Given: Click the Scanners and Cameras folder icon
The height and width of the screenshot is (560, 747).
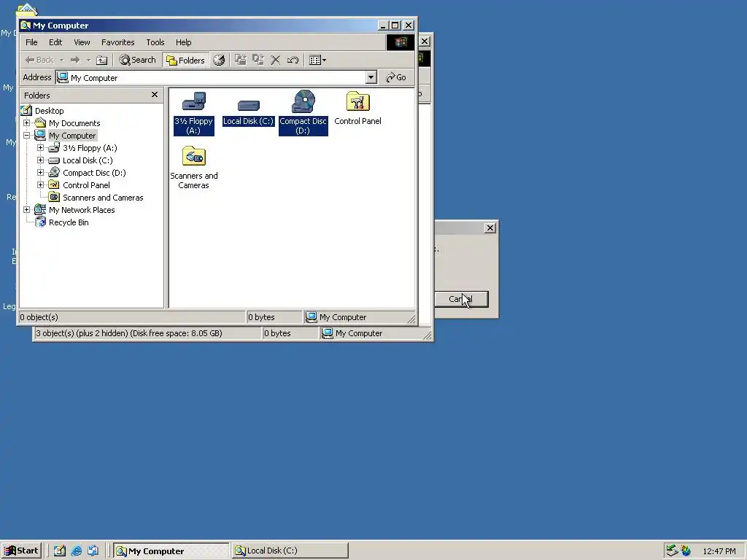Looking at the screenshot, I should [194, 156].
